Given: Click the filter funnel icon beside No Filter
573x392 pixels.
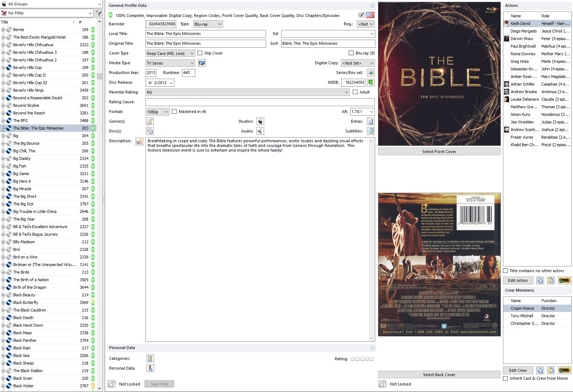Looking at the screenshot, I should 98,13.
